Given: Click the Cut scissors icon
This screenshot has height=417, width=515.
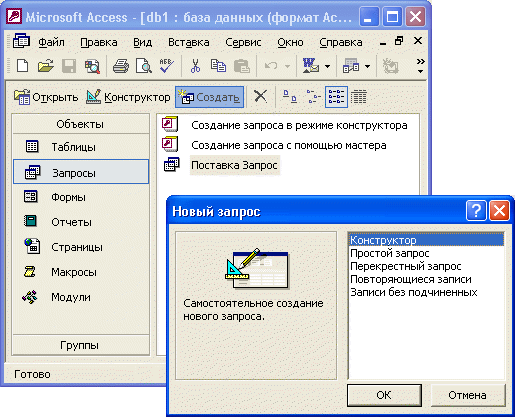Looking at the screenshot, I should point(195,66).
